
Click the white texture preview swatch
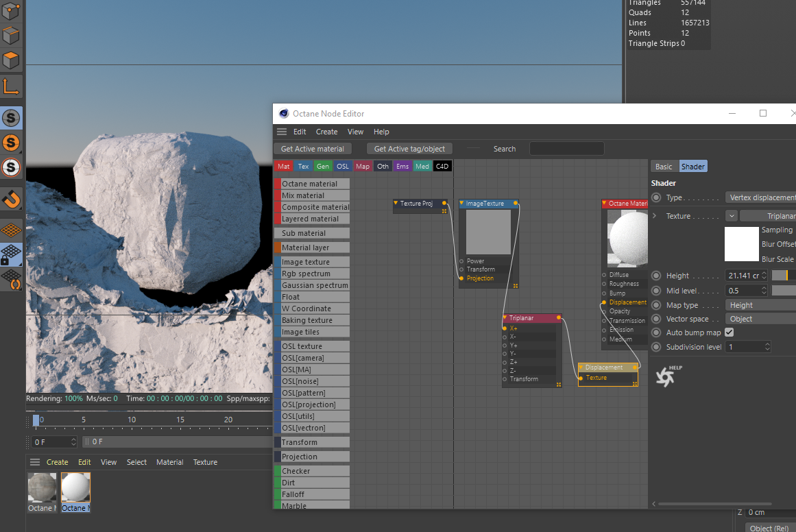[x=741, y=244]
